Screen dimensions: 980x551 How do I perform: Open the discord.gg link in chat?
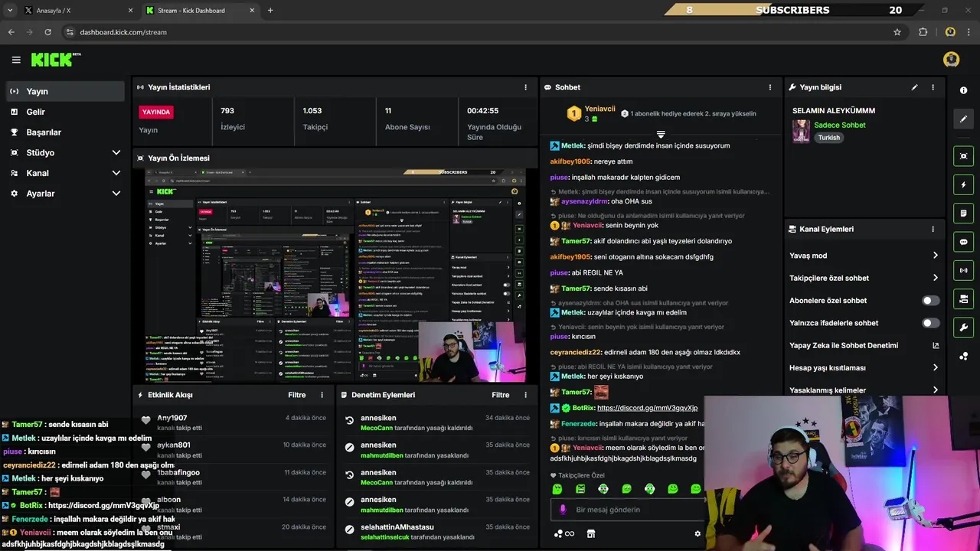(x=647, y=408)
